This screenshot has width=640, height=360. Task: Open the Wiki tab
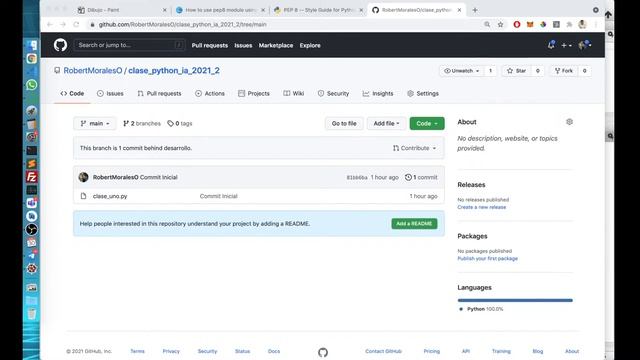point(294,93)
